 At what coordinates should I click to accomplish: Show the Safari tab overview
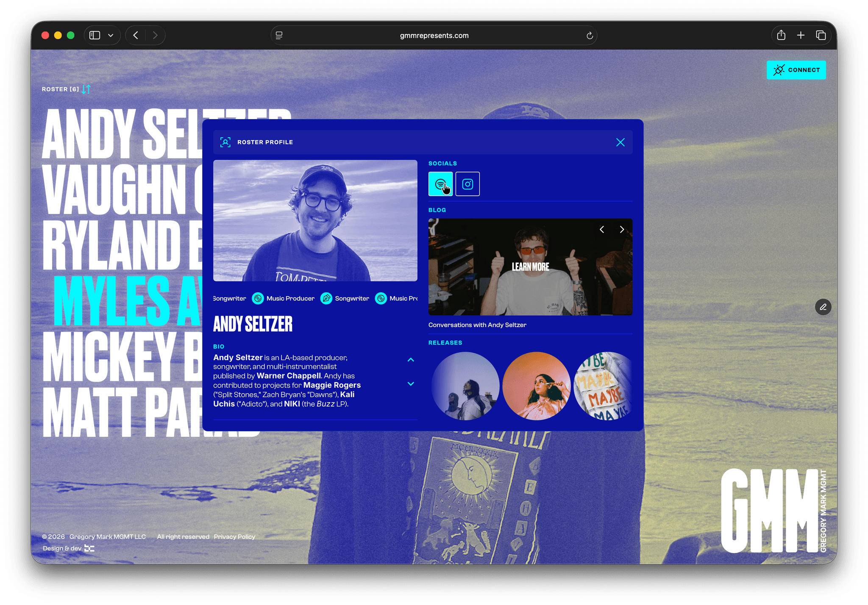click(x=821, y=35)
